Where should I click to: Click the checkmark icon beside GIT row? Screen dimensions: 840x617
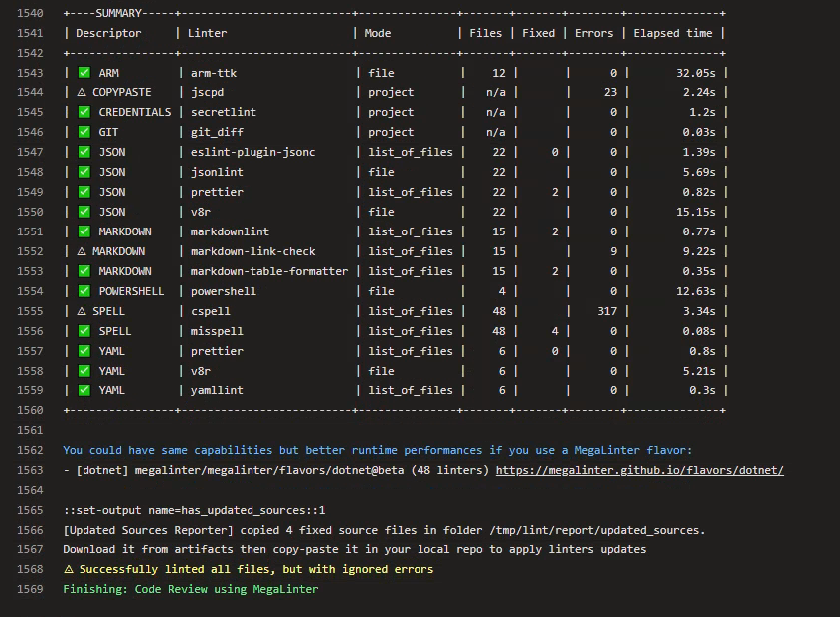click(x=84, y=131)
